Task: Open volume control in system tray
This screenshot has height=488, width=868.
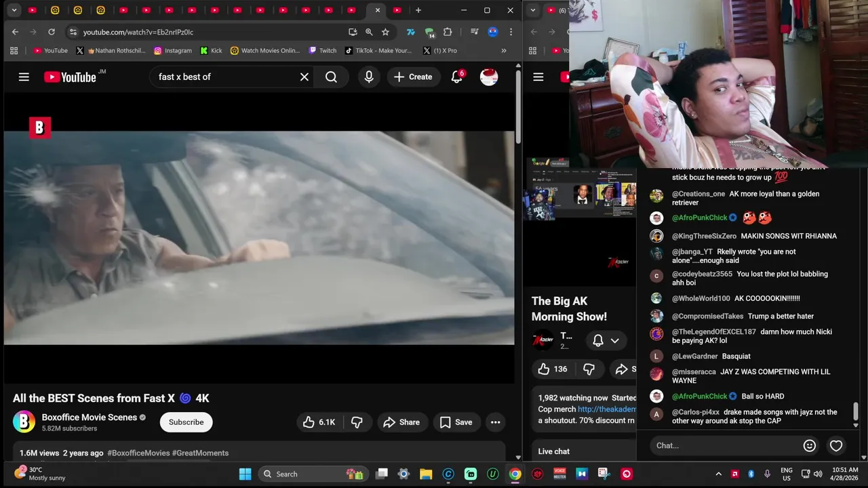Action: click(818, 474)
